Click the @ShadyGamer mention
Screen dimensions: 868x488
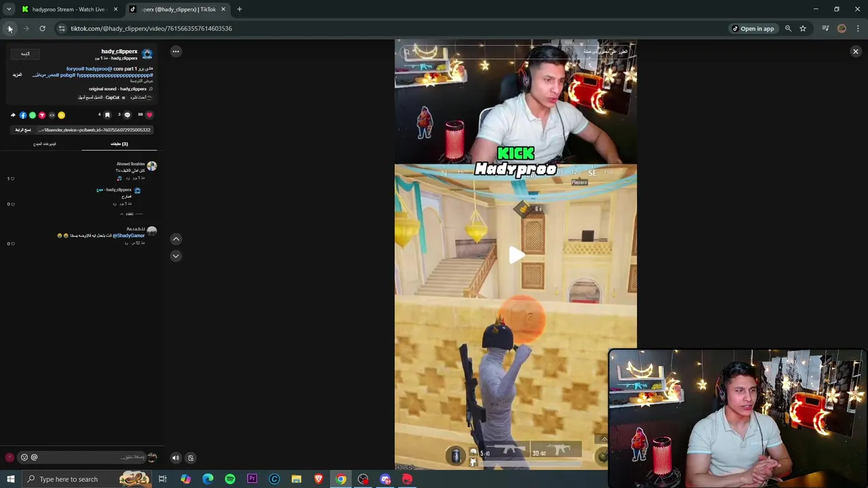(129, 236)
